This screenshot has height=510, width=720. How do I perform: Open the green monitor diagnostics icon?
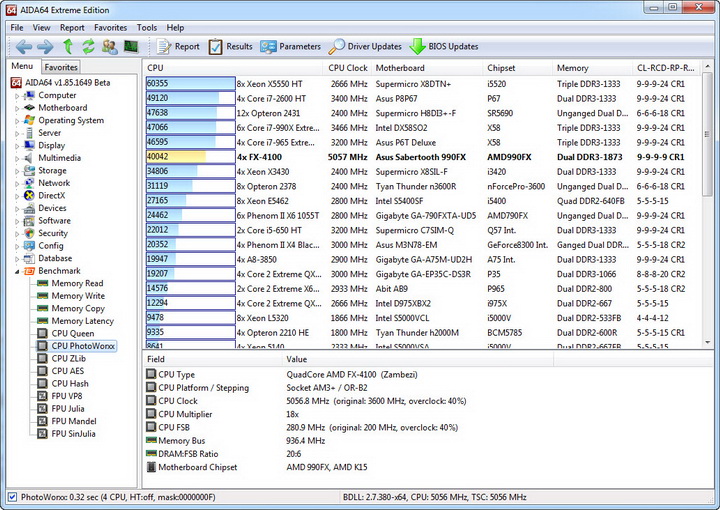131,46
